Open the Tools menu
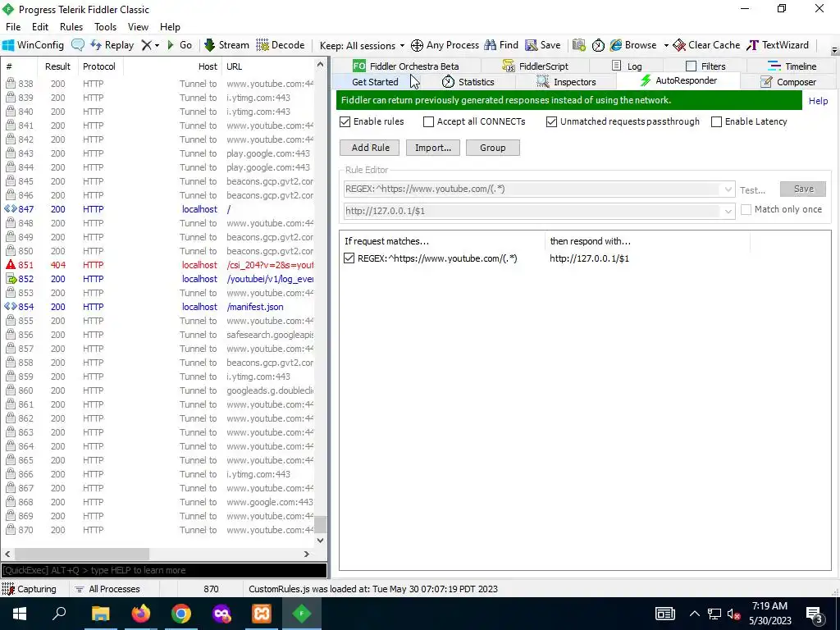 click(106, 27)
